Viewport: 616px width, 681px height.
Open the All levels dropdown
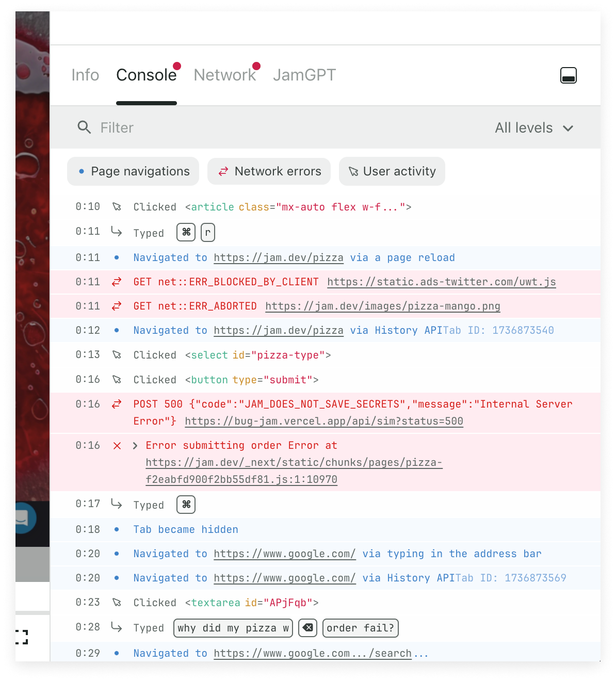coord(534,128)
